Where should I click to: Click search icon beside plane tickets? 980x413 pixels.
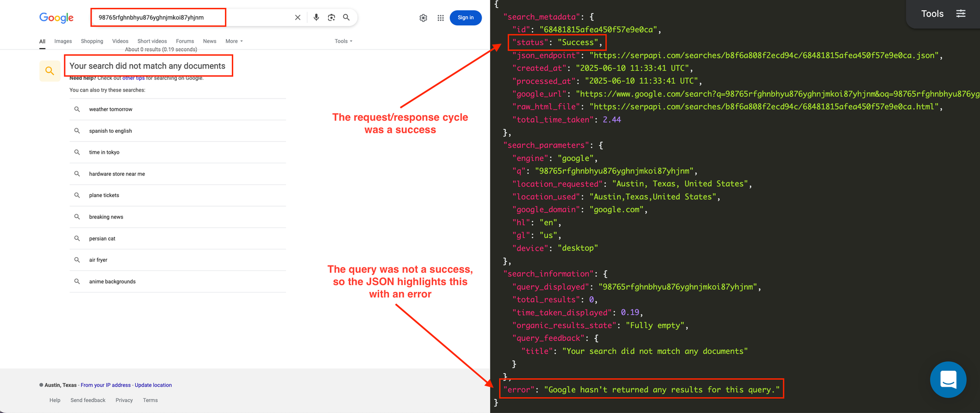pyautogui.click(x=77, y=195)
